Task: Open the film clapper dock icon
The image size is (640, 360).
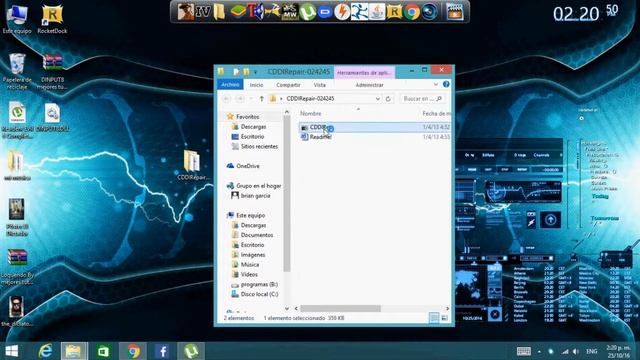Action: 455,12
